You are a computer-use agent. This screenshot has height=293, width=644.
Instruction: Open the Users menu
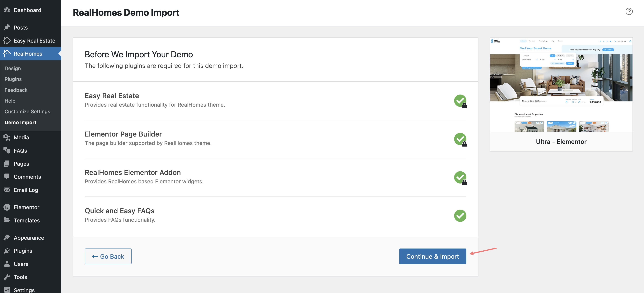30,264
